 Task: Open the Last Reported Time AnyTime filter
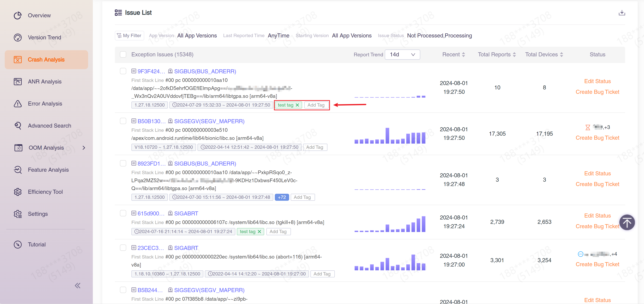pos(278,36)
